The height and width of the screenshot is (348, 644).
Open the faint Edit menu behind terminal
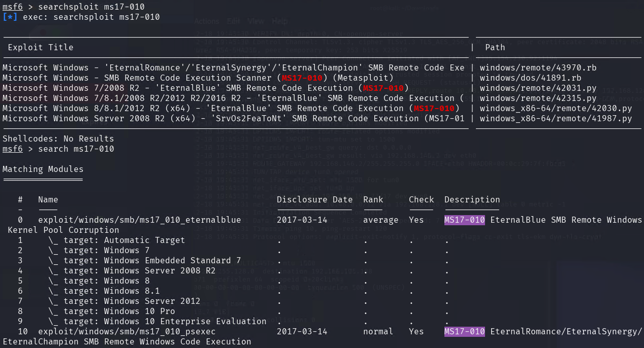pyautogui.click(x=234, y=21)
